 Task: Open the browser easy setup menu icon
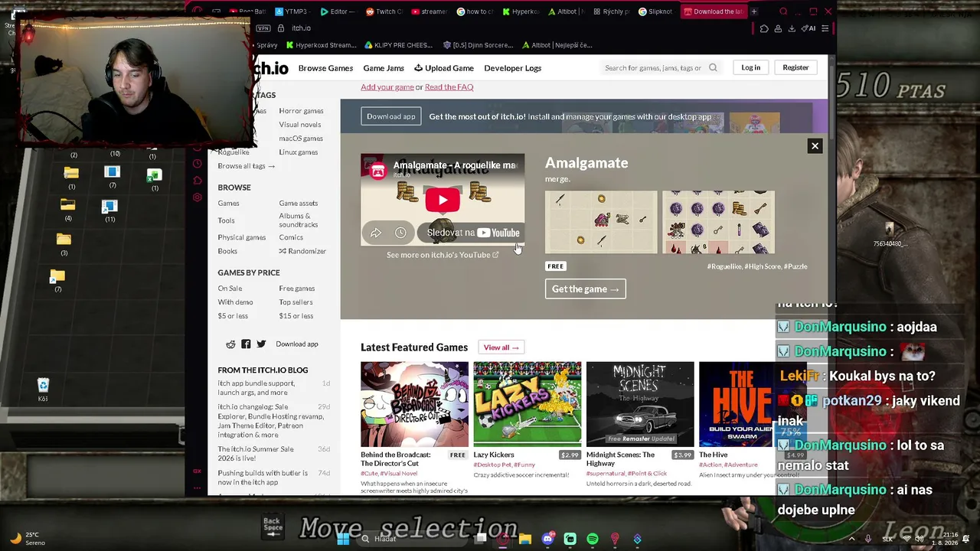[x=825, y=28]
